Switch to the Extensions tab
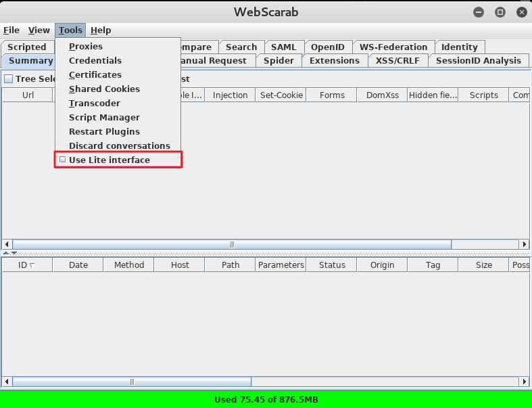532x408 pixels. (335, 61)
